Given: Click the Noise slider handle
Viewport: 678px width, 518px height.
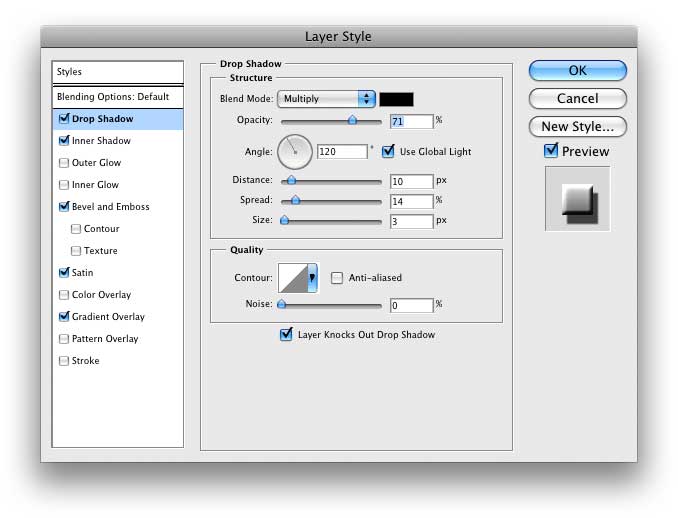Looking at the screenshot, I should [x=281, y=304].
